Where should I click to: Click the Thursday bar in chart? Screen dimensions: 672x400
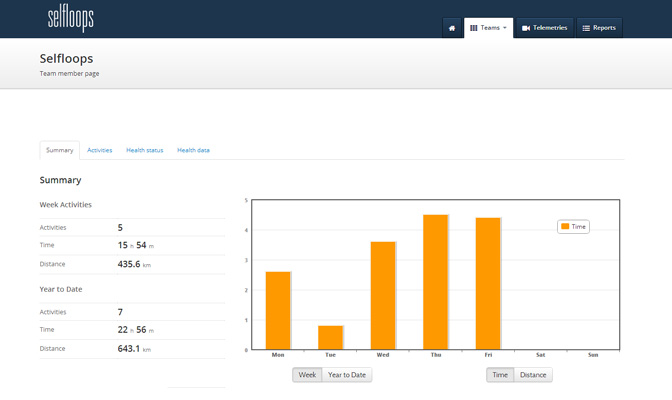[436, 282]
